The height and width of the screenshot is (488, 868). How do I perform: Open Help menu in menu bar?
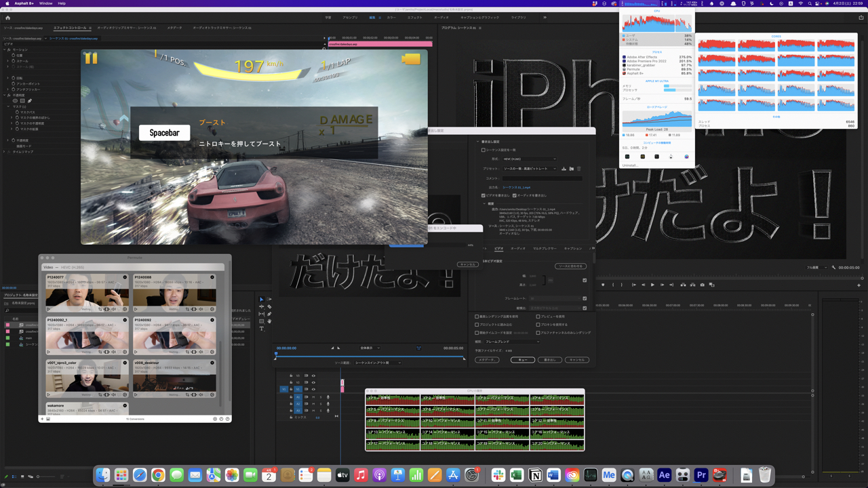[x=62, y=3]
